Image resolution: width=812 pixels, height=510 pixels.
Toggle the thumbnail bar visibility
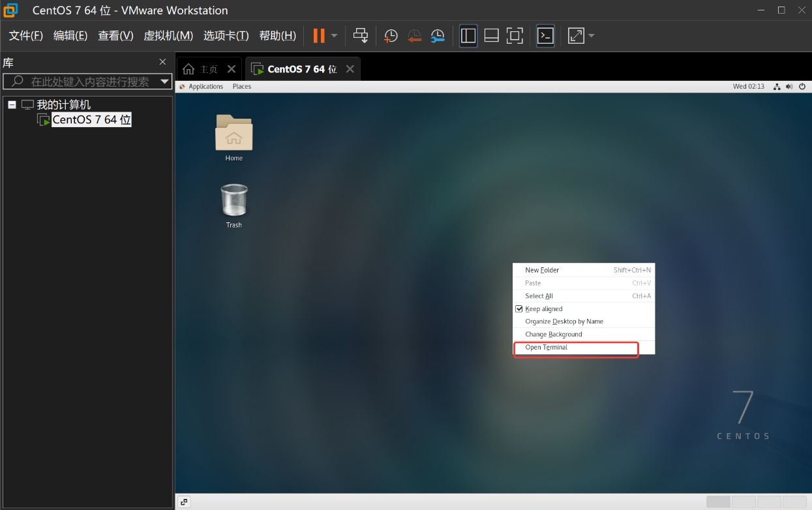[491, 36]
